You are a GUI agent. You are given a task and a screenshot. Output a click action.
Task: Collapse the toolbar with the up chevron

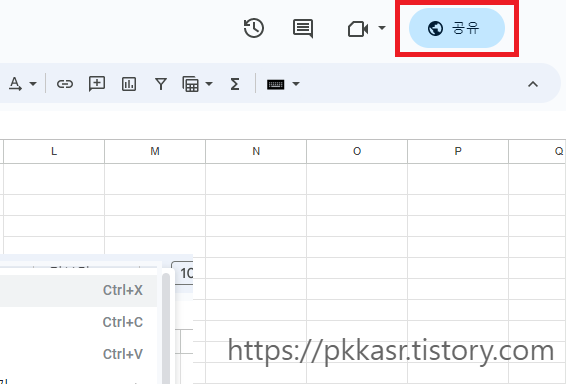pos(533,84)
